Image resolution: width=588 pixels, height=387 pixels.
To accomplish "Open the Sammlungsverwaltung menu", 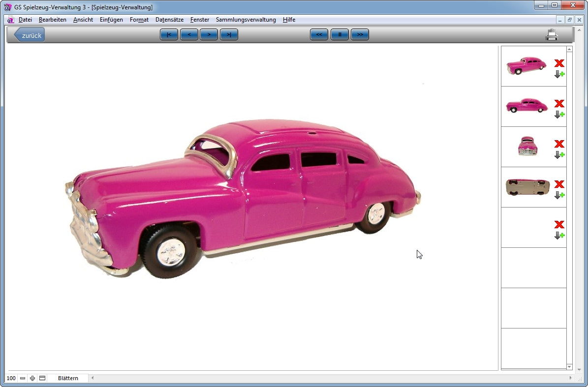I will point(246,20).
